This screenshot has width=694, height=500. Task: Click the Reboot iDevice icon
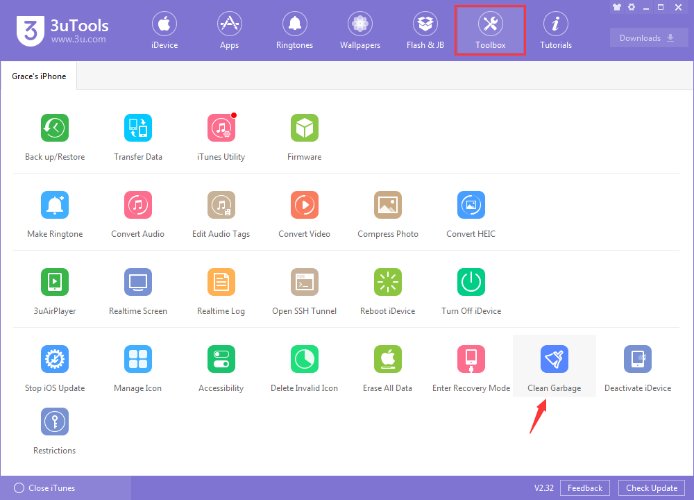387,284
